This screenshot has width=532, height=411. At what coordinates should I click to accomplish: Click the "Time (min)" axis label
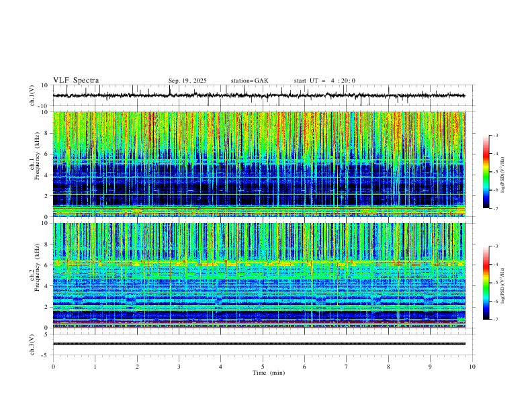[269, 373]
